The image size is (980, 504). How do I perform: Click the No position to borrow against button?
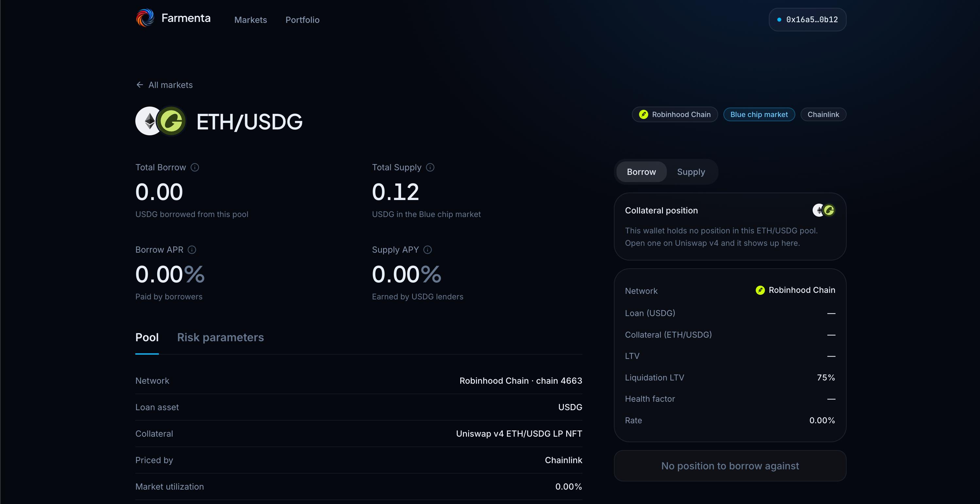730,465
